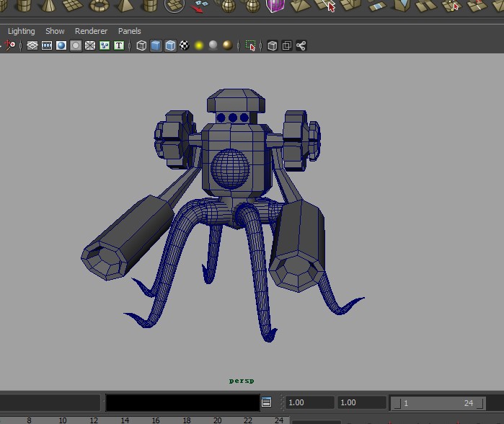Click the polygon pipe shelf icon
The width and height of the screenshot is (504, 424).
coord(150,6)
